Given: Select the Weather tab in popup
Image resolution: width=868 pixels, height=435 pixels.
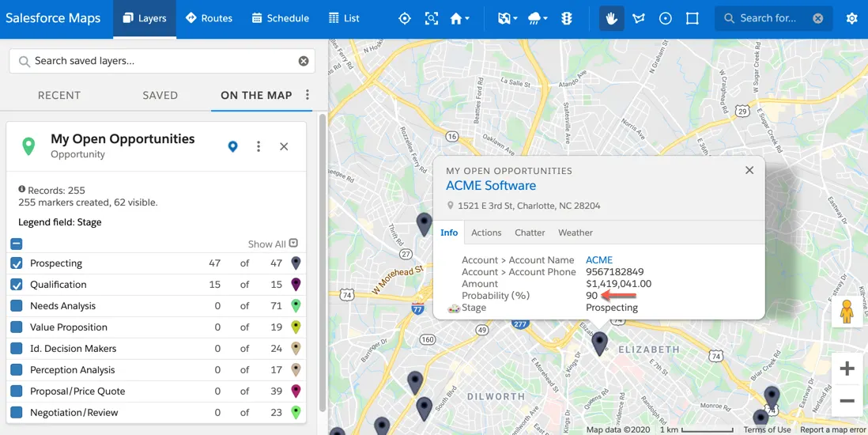Looking at the screenshot, I should (x=576, y=233).
